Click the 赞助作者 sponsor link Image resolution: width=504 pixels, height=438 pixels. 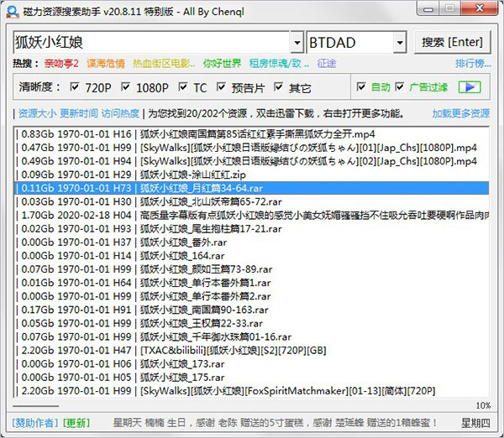[35, 423]
